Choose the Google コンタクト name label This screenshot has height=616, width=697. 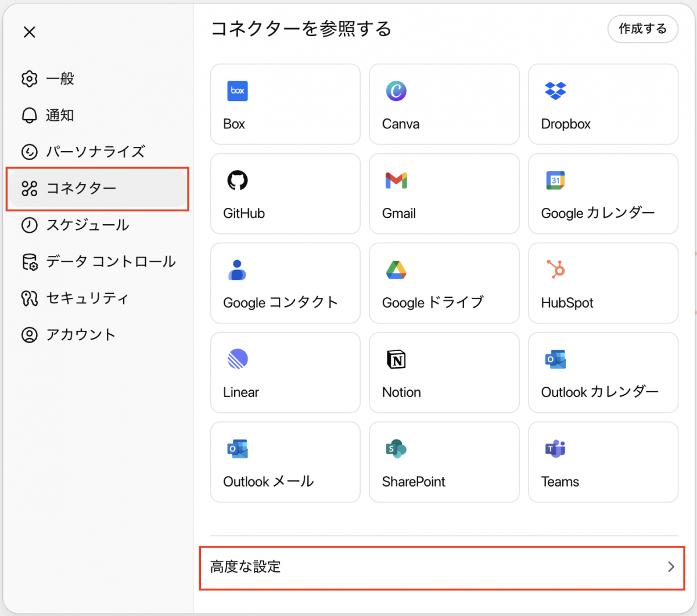tap(281, 303)
